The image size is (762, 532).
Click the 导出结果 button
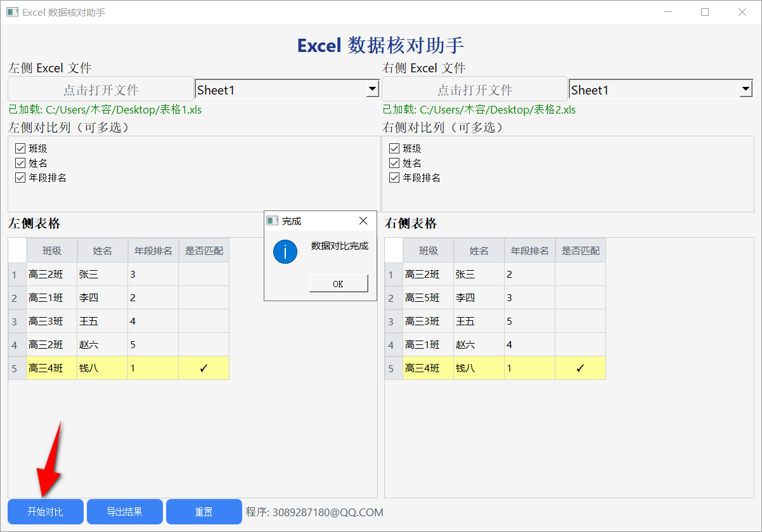coord(124,512)
